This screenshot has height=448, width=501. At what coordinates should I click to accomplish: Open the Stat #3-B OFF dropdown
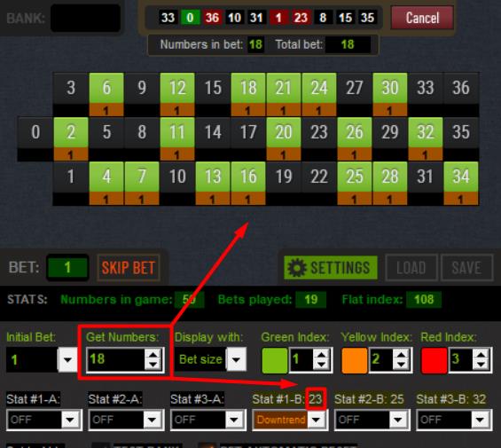coord(480,420)
